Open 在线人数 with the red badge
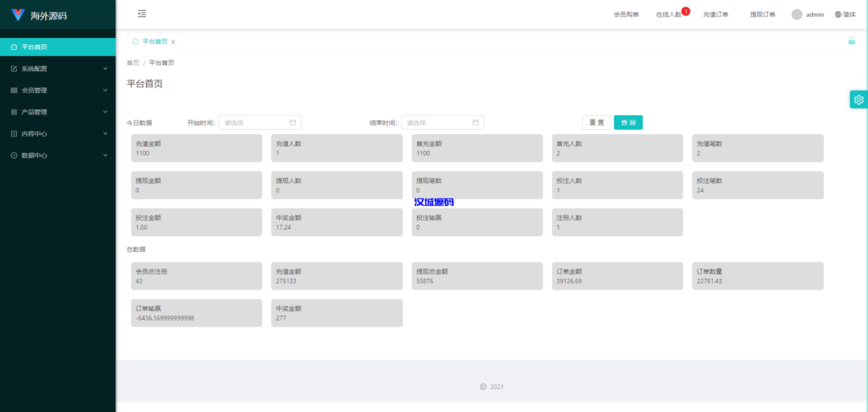868x412 pixels. click(x=669, y=14)
